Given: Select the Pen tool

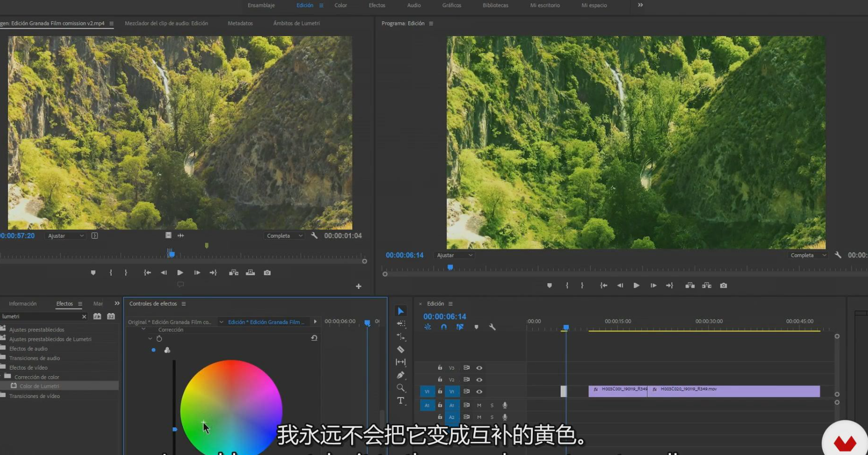Looking at the screenshot, I should [401, 375].
